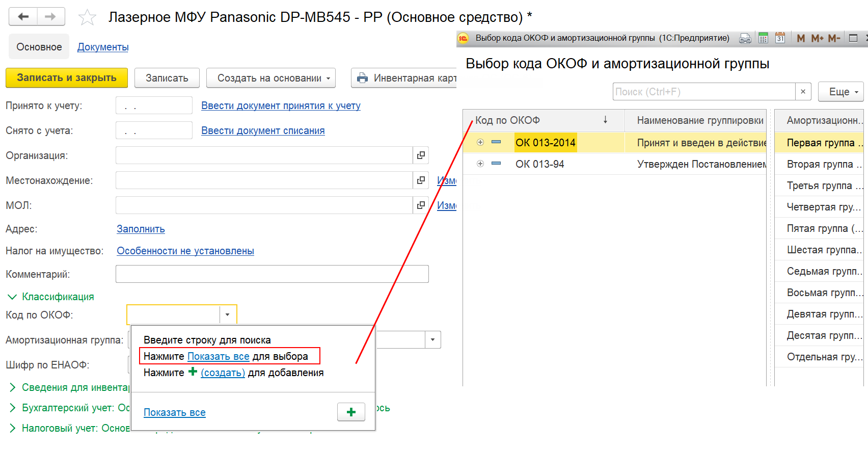This screenshot has height=449, width=868.
Task: Click the green plus create button in popup
Action: click(351, 412)
